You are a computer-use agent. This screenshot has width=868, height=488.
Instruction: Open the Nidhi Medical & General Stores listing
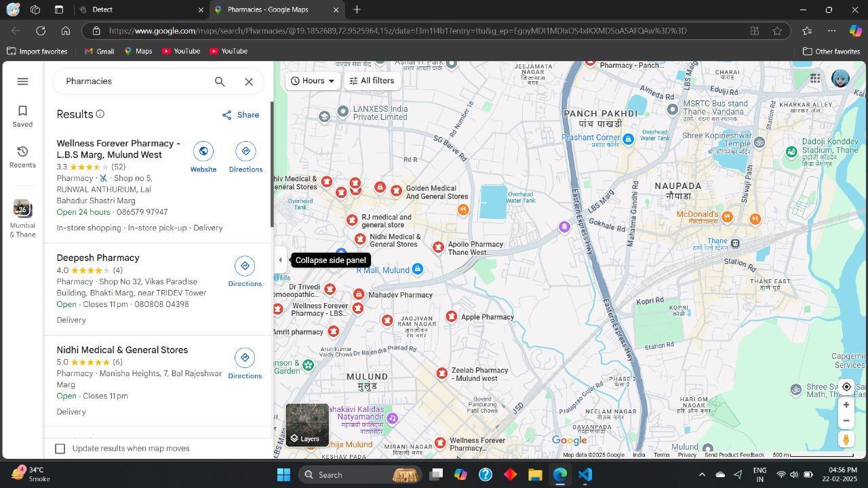tap(123, 350)
